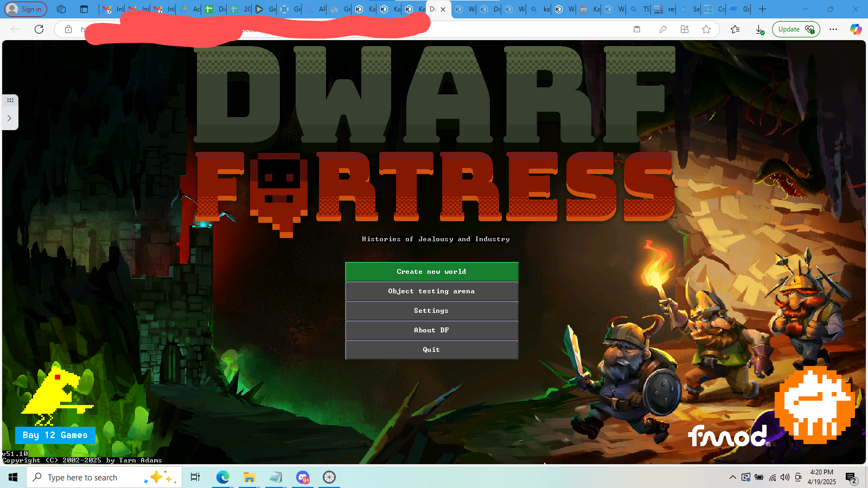This screenshot has width=868, height=488.
Task: Click the Sign in profile button
Action: point(25,9)
